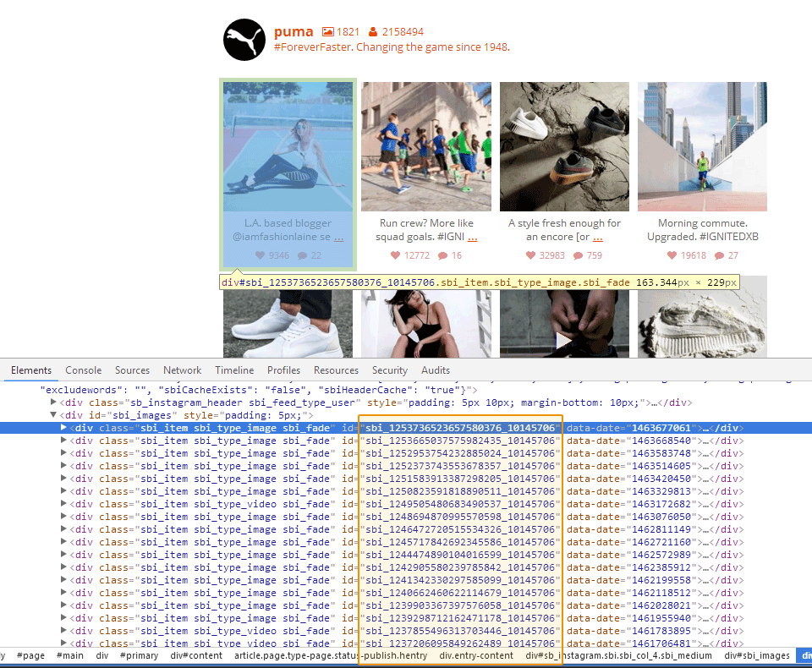Screen dimensions: 812x668
Task: Collapse the div id sbi_images node
Action: coord(54,415)
